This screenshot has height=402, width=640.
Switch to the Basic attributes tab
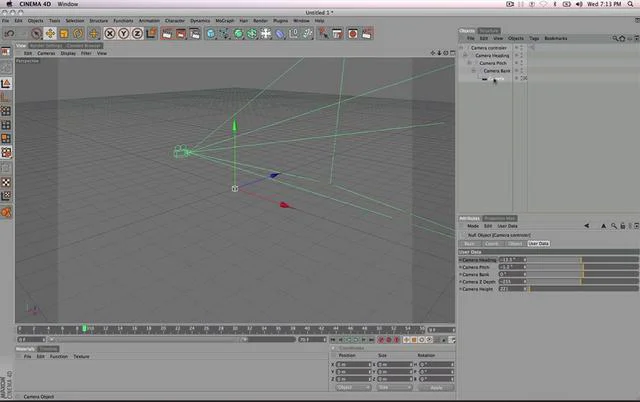coord(469,244)
